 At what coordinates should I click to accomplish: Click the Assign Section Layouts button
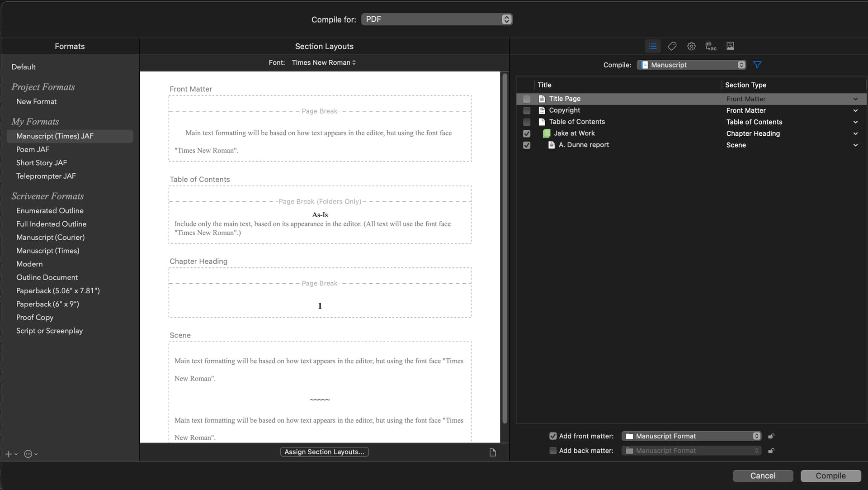[x=324, y=452]
